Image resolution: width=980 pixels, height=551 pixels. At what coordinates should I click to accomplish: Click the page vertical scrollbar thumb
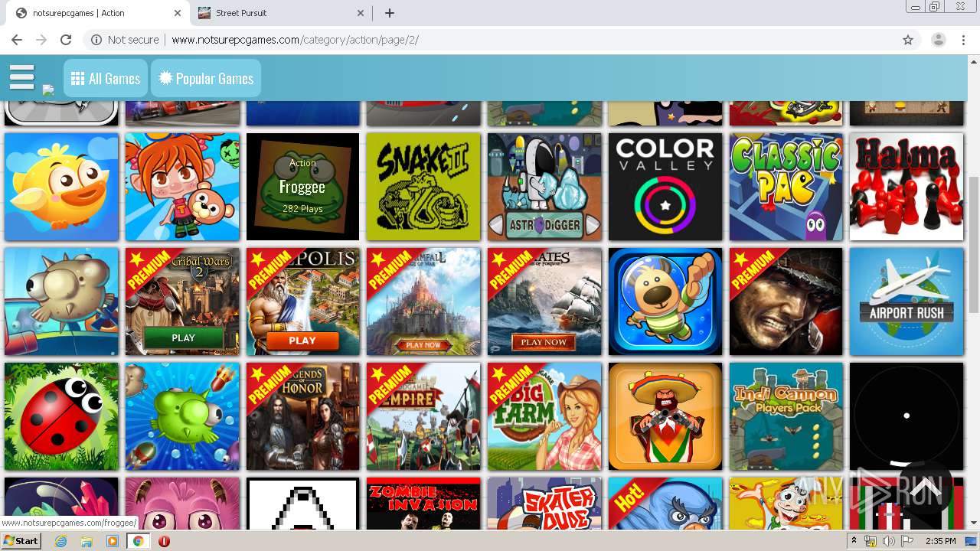(974, 244)
